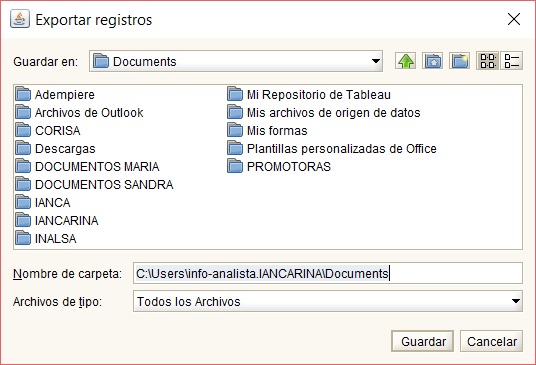This screenshot has width=536, height=365.
Task: Switch to details view icon
Action: point(512,62)
